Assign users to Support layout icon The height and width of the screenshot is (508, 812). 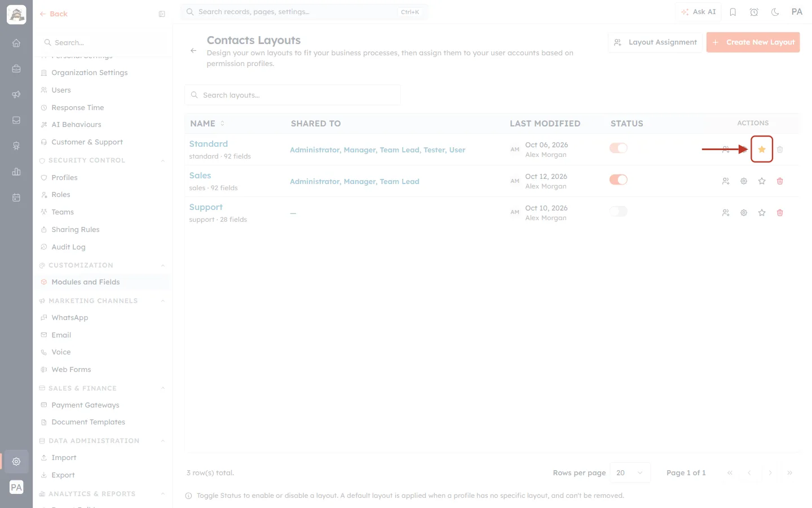[x=726, y=213]
